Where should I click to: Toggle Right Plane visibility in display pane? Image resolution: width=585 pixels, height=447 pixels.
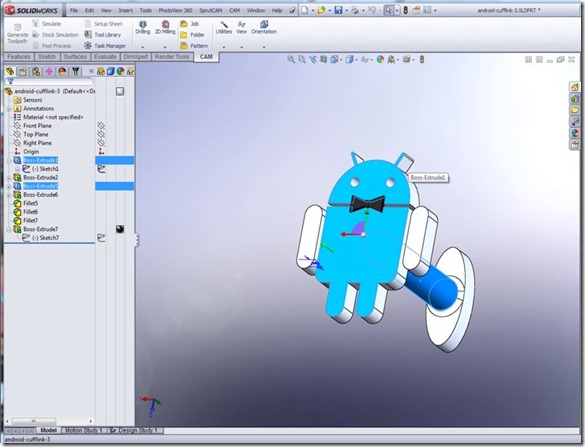(x=101, y=143)
